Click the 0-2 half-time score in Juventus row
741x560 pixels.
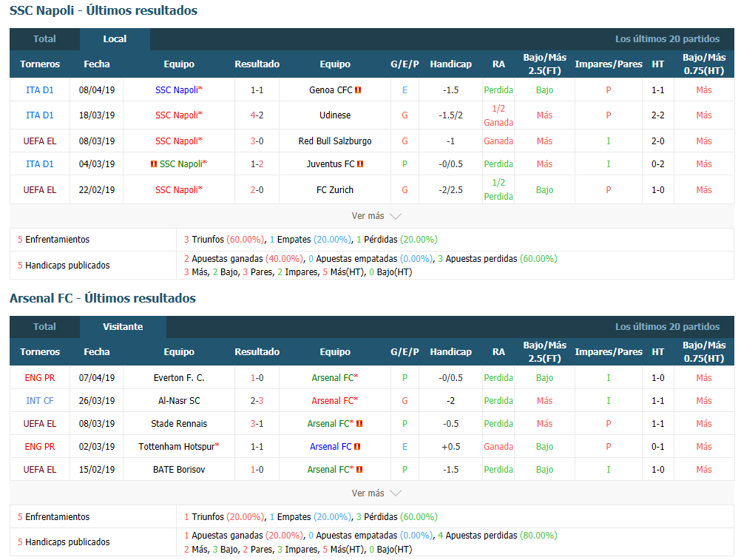pyautogui.click(x=658, y=164)
